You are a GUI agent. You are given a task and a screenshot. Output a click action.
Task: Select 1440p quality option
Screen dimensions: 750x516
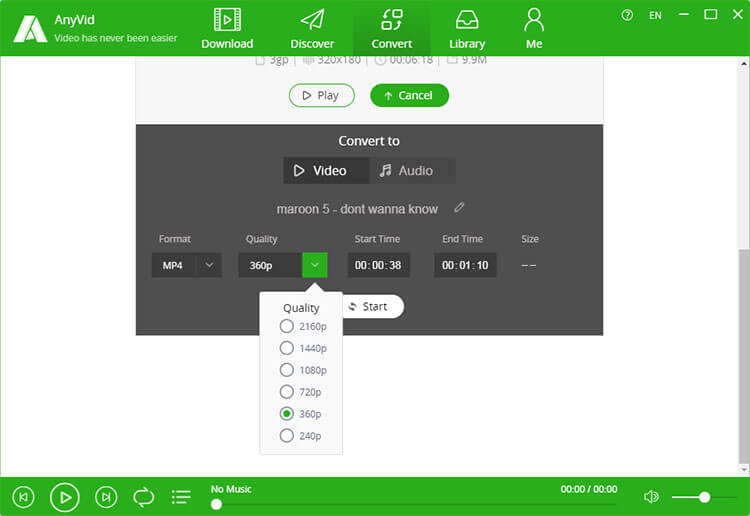(x=303, y=348)
